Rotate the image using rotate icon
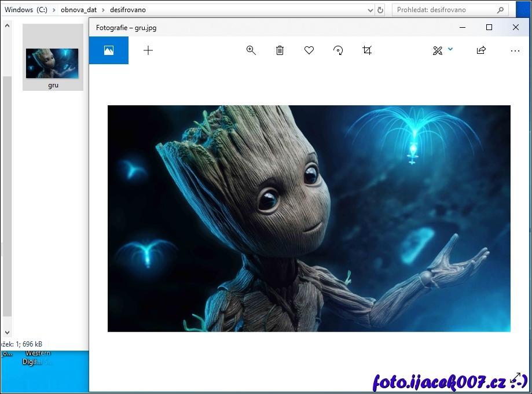 (x=338, y=50)
